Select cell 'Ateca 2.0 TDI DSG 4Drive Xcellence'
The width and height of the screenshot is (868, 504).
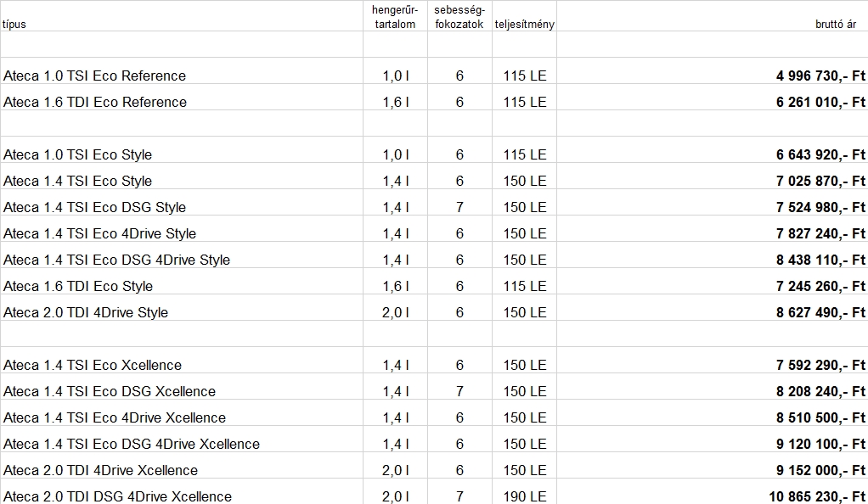click(182, 492)
